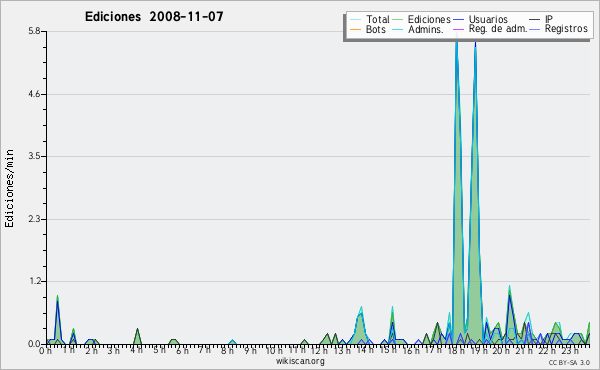Image resolution: width=600 pixels, height=370 pixels.
Task: Click the orange Bots legend swatch
Action: tap(355, 29)
